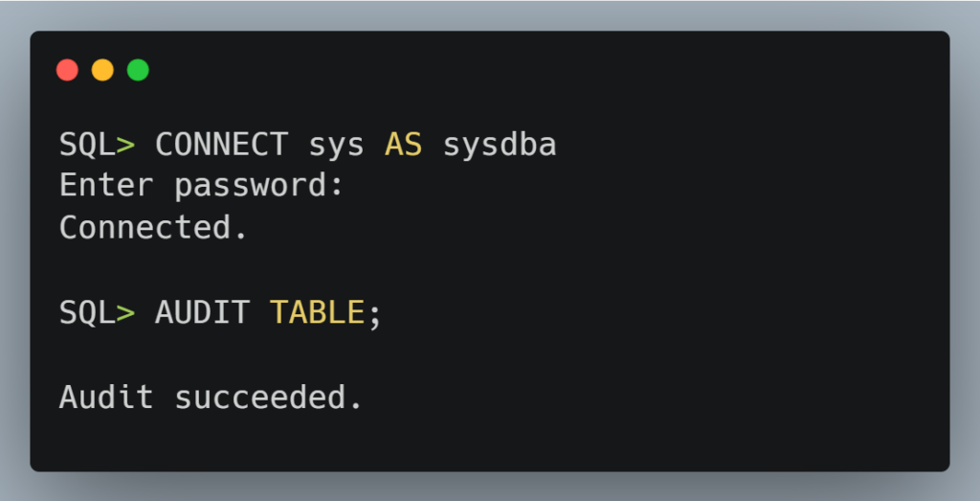This screenshot has width=980, height=501.
Task: Place cursor just after the Enter password: prompt
Action: pos(348,186)
